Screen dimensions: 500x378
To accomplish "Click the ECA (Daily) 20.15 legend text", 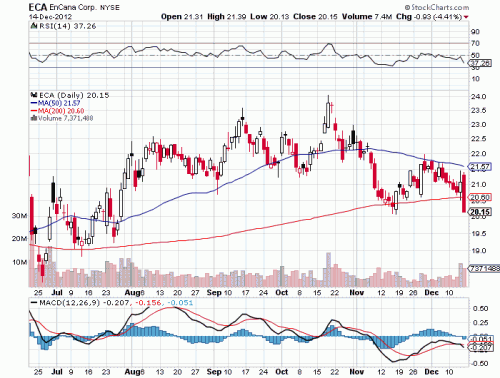I will tap(74, 95).
